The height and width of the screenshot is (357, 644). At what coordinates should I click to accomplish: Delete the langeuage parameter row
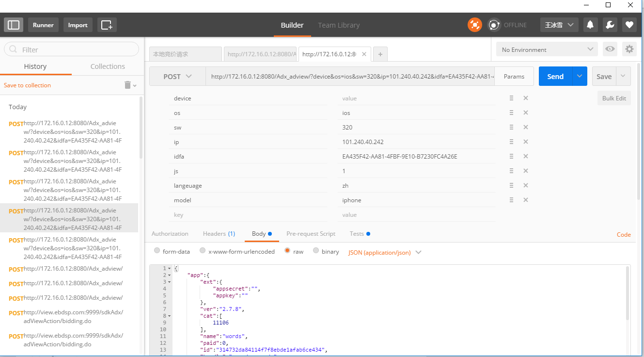click(526, 185)
